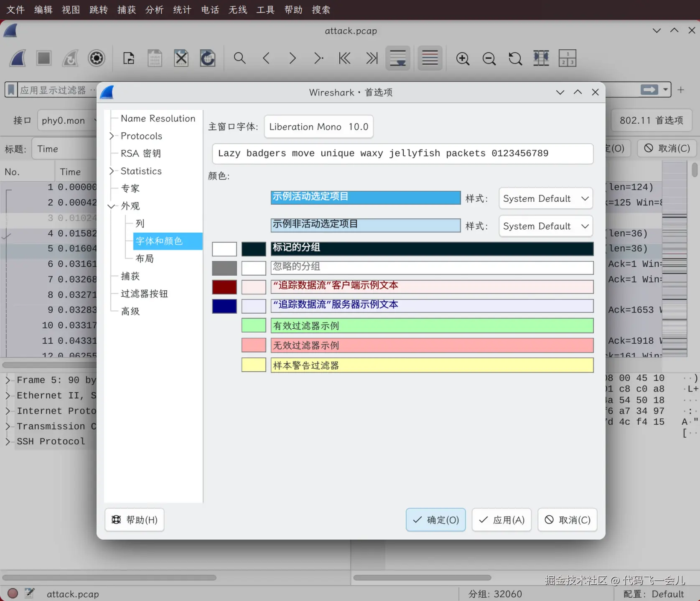This screenshot has height=601, width=700.
Task: Go forward in packet history
Action: pos(293,58)
